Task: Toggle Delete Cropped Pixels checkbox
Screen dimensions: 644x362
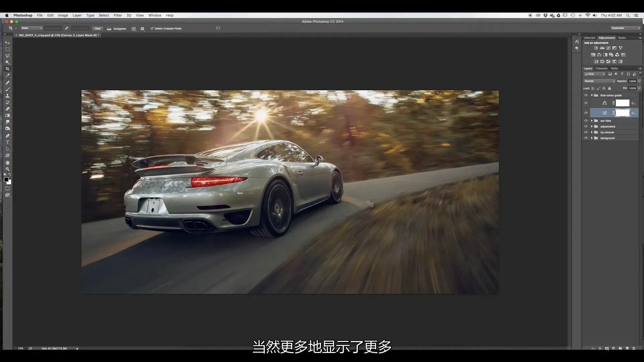Action: click(x=152, y=28)
